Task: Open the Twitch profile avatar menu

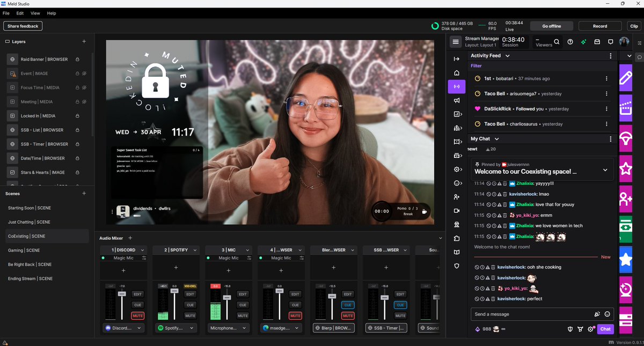Action: [x=624, y=41]
